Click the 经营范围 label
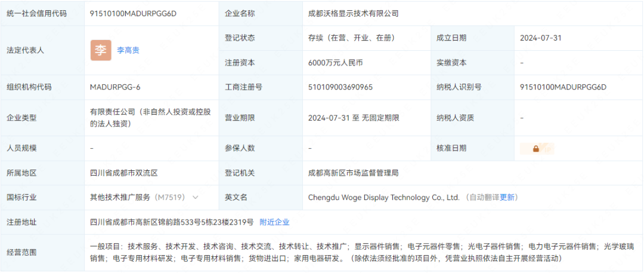This screenshot has width=644, height=273. [x=22, y=253]
